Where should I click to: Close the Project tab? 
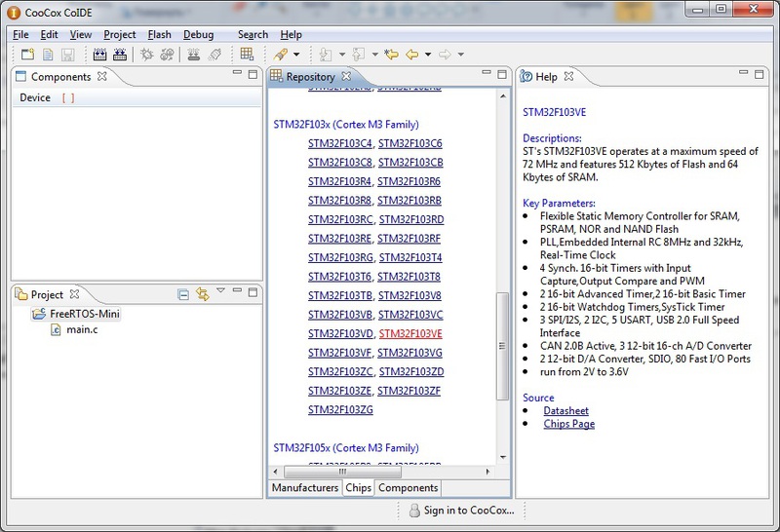(74, 294)
